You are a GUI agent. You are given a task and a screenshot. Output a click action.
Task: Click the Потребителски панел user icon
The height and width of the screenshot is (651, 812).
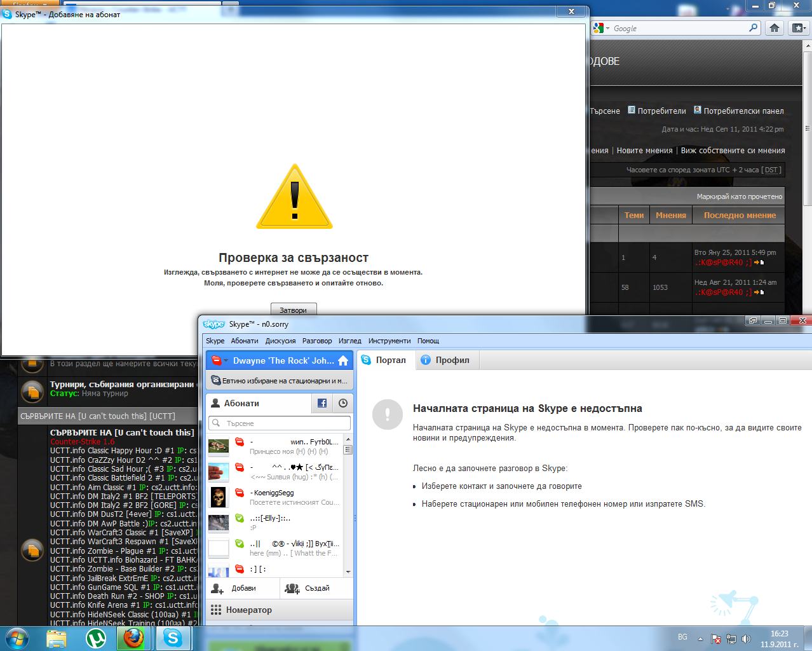(698, 110)
